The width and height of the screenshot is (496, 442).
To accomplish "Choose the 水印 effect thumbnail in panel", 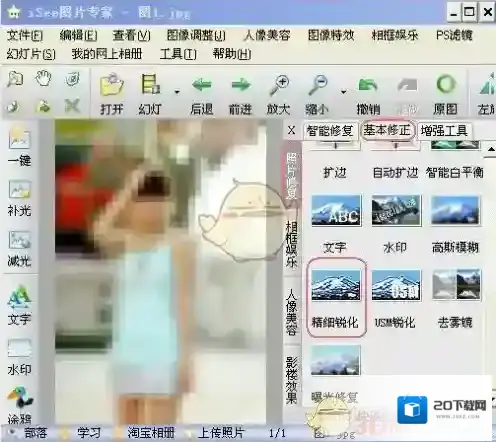I will tap(396, 211).
